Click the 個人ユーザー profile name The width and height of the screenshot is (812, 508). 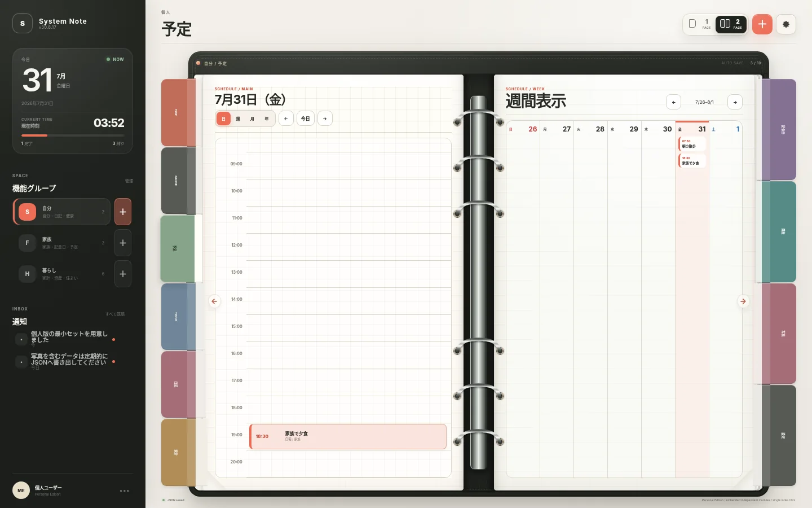click(48, 488)
